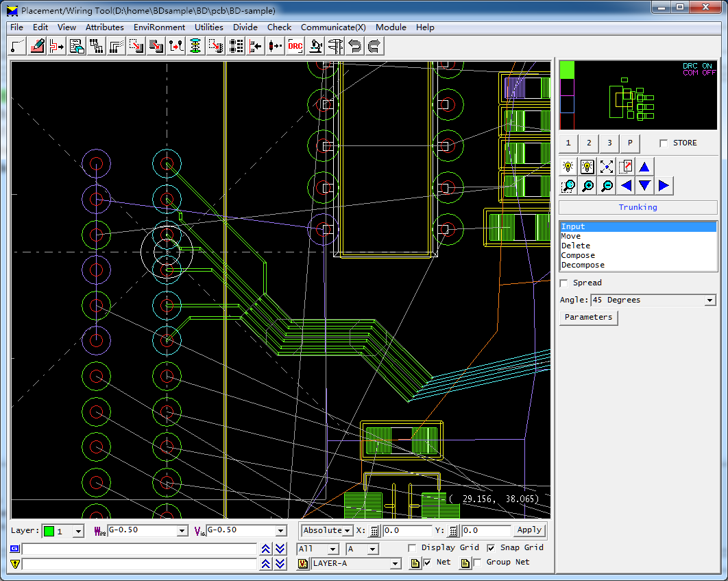Open the LAYER-A dropdown list
The image size is (728, 581).
[396, 564]
